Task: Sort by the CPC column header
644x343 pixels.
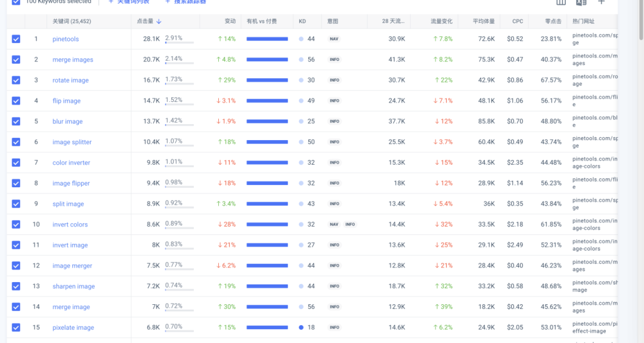Action: click(x=518, y=21)
